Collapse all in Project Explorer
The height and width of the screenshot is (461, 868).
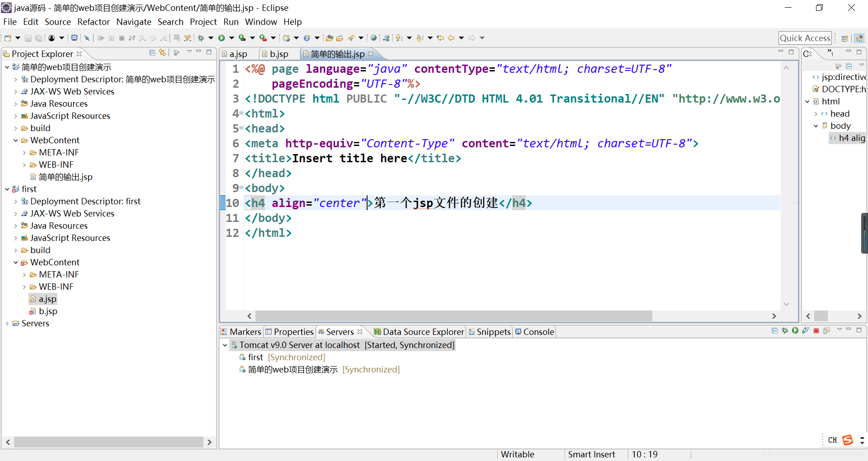tap(152, 53)
